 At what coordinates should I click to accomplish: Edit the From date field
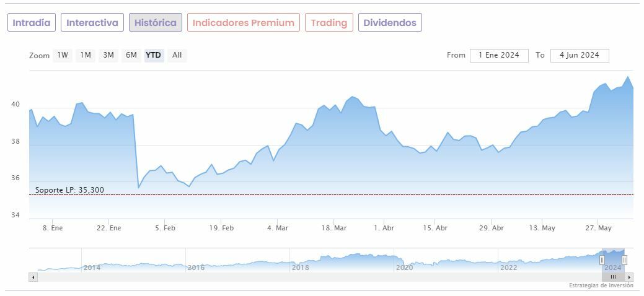pyautogui.click(x=499, y=55)
